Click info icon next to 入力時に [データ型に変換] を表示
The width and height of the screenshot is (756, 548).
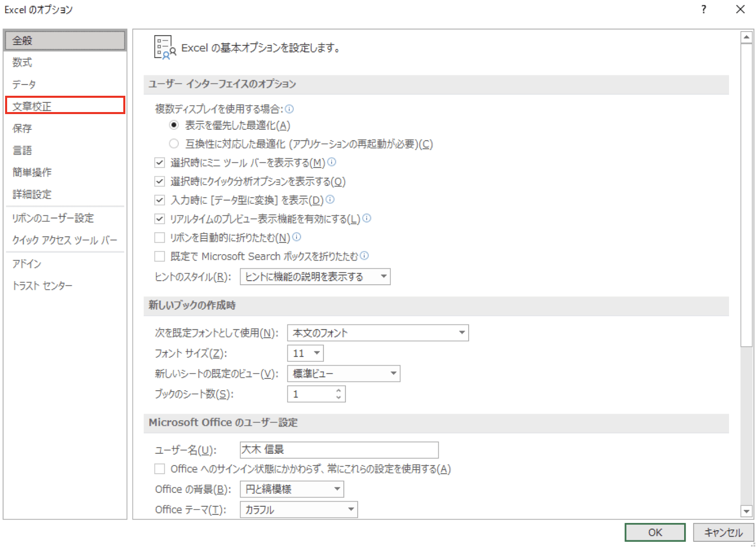(330, 200)
